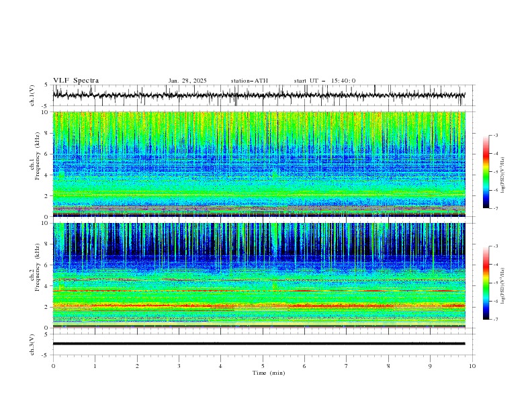Click time axis tick label "10"
Image resolution: width=532 pixels, height=411 pixels.
click(472, 366)
